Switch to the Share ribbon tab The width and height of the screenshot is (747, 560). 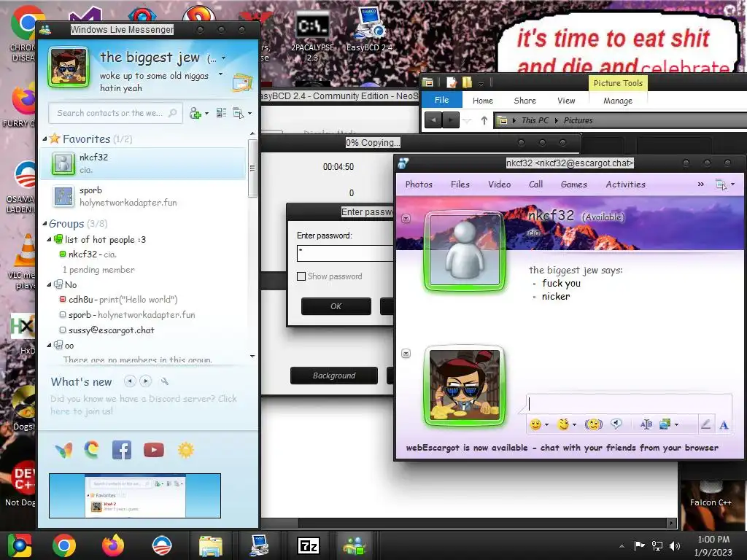pyautogui.click(x=525, y=101)
